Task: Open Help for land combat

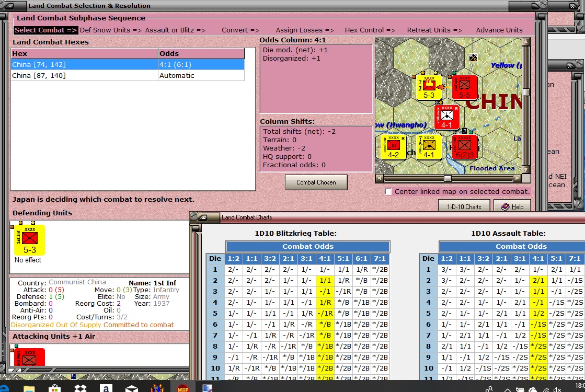Action: [512, 206]
